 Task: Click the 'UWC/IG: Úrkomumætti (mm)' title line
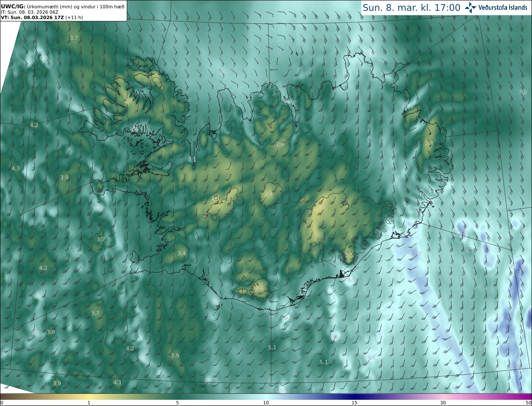click(x=63, y=6)
